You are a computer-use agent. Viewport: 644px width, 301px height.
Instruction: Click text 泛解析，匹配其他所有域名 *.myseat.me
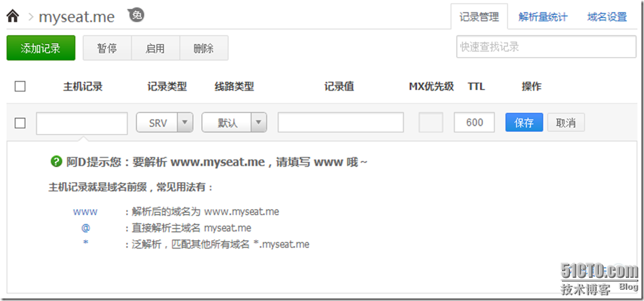click(221, 245)
